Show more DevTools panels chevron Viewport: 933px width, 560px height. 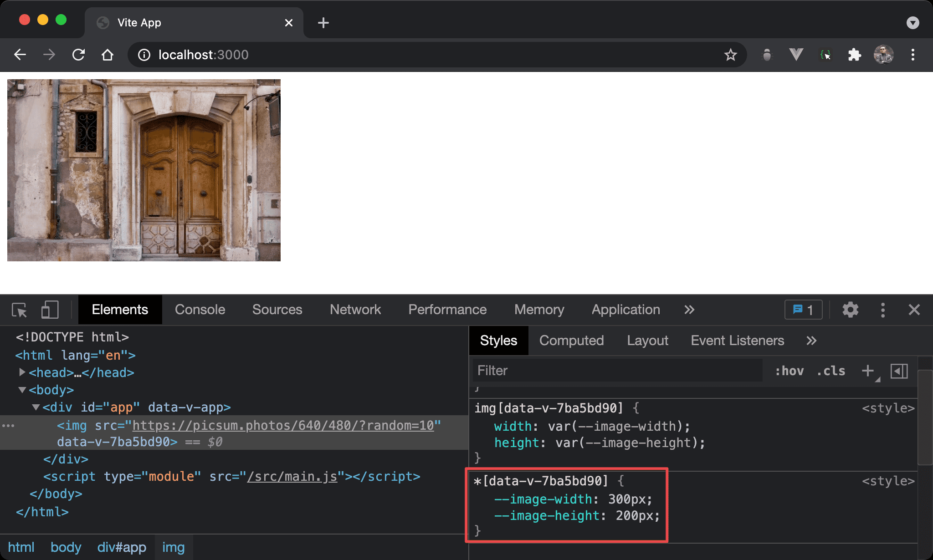[689, 310]
